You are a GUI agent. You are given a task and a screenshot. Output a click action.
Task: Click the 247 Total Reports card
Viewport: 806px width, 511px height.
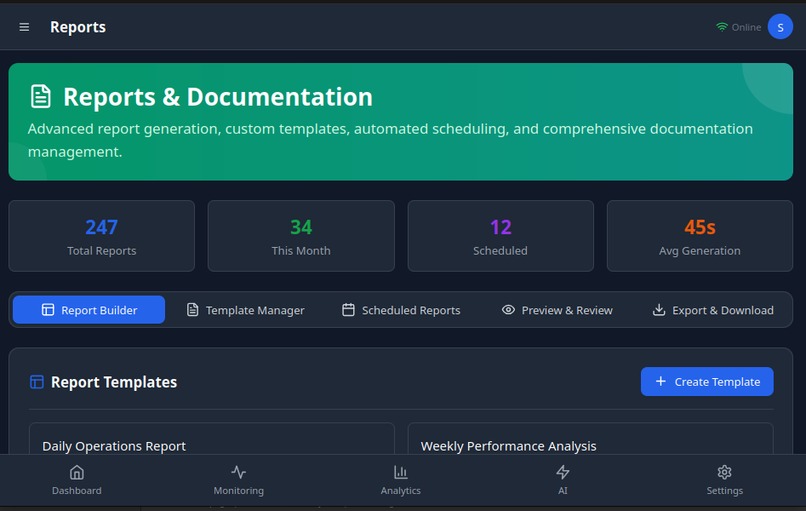coord(102,236)
